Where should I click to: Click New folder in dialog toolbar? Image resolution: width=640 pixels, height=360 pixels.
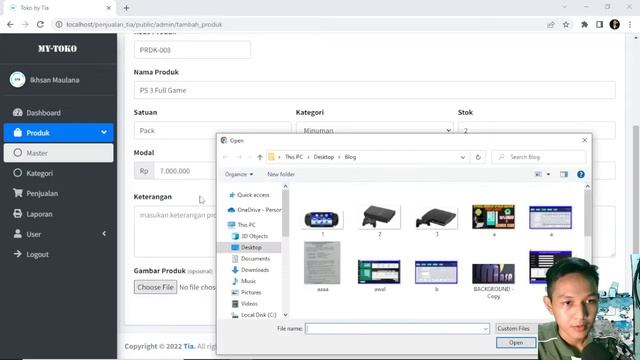(x=281, y=174)
